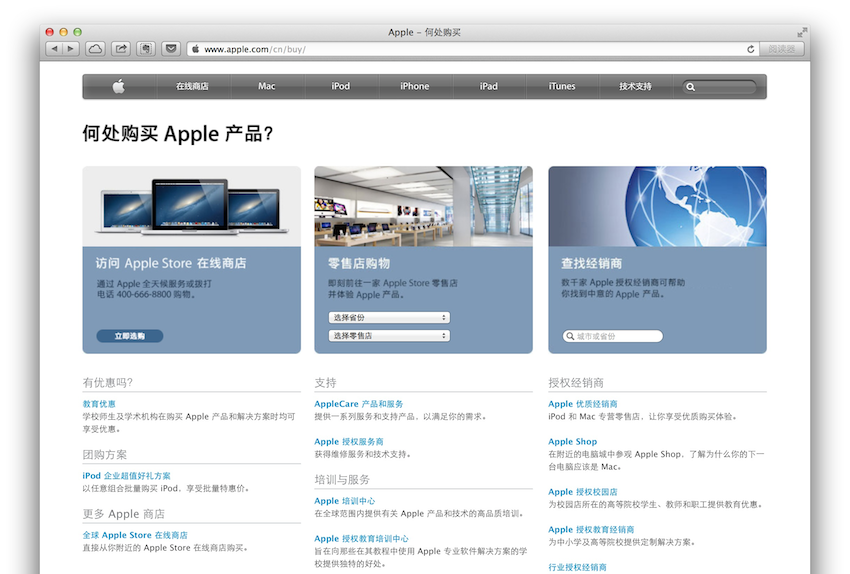
Task: Open AppleCare 产品和服务 link
Action: pos(359,404)
